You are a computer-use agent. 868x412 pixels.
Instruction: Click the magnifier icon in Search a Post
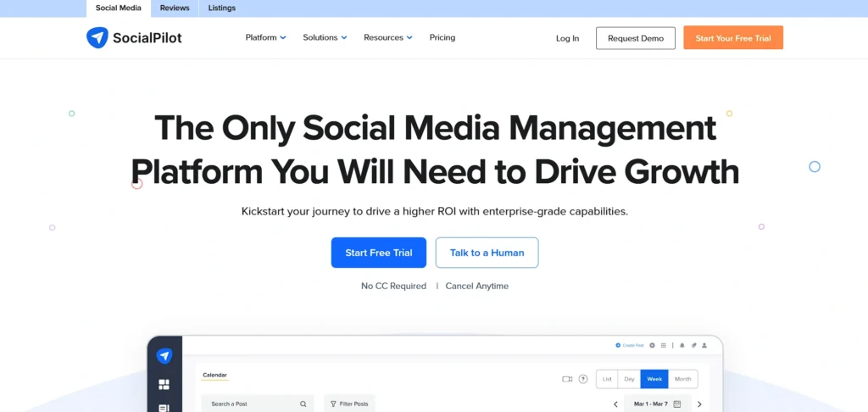303,404
